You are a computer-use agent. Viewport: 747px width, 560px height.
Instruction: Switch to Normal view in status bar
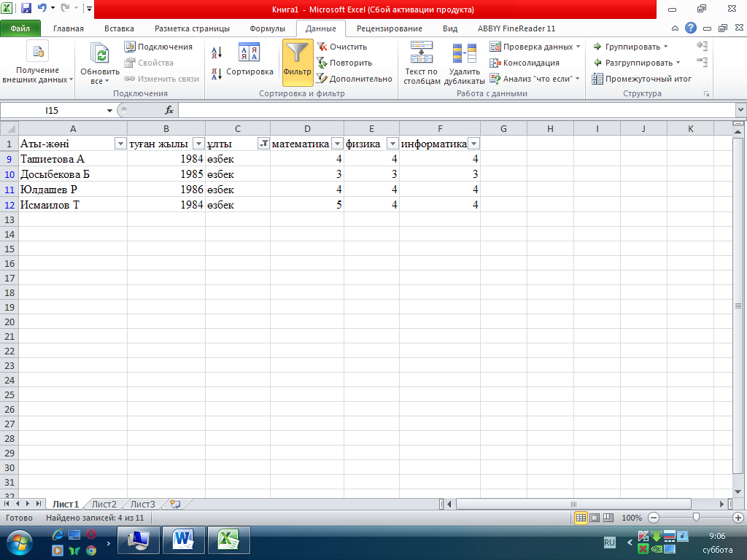[581, 518]
